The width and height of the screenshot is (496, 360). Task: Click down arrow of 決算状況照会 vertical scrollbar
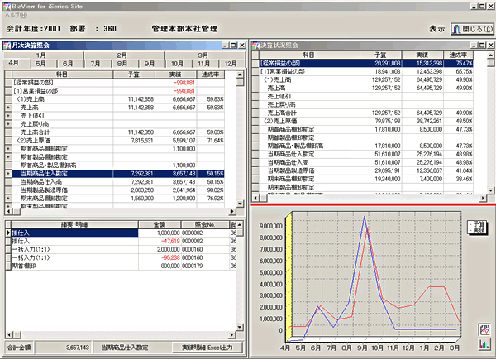(491, 190)
